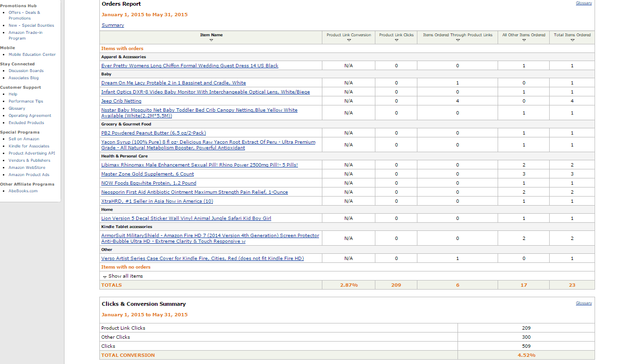The width and height of the screenshot is (628, 364).
Task: Sort by Item Name column arrow
Action: coord(211,41)
